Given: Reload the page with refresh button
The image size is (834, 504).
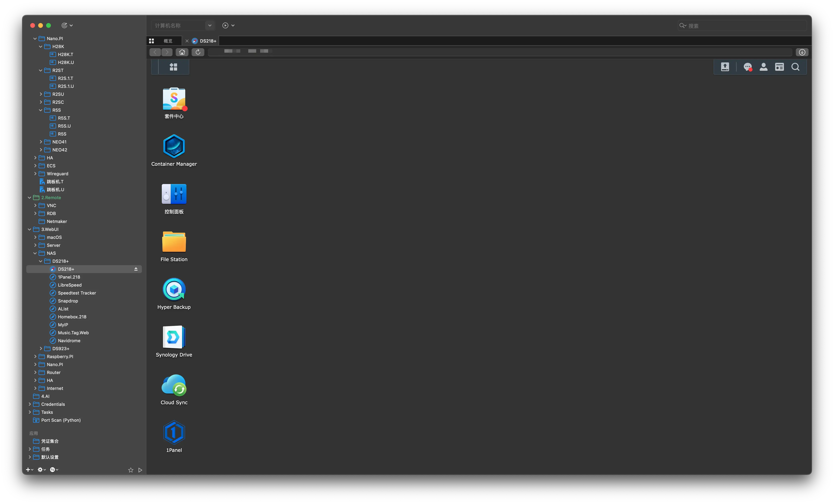Looking at the screenshot, I should [x=198, y=52].
